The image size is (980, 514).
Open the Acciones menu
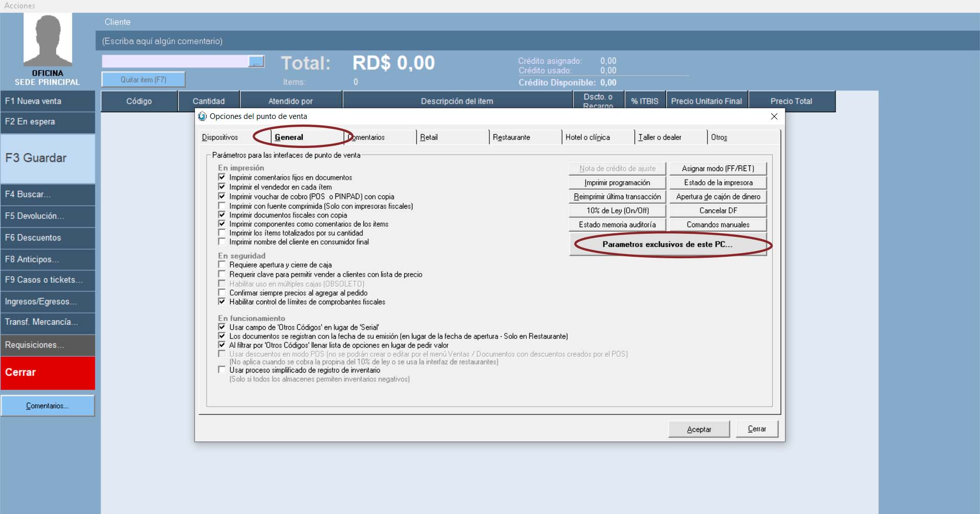[x=20, y=6]
